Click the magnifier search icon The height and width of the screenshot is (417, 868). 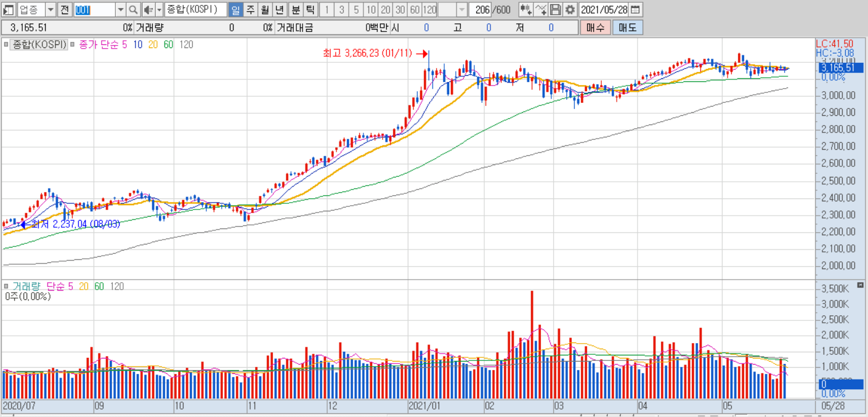(x=133, y=9)
